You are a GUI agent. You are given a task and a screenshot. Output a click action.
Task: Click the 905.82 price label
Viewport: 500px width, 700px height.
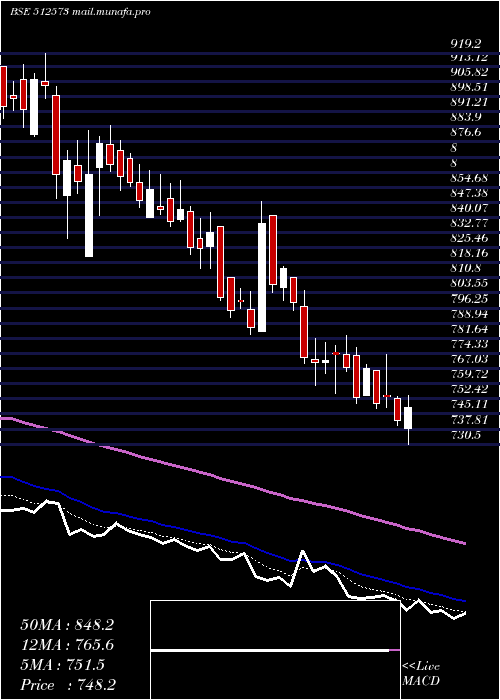[469, 72]
